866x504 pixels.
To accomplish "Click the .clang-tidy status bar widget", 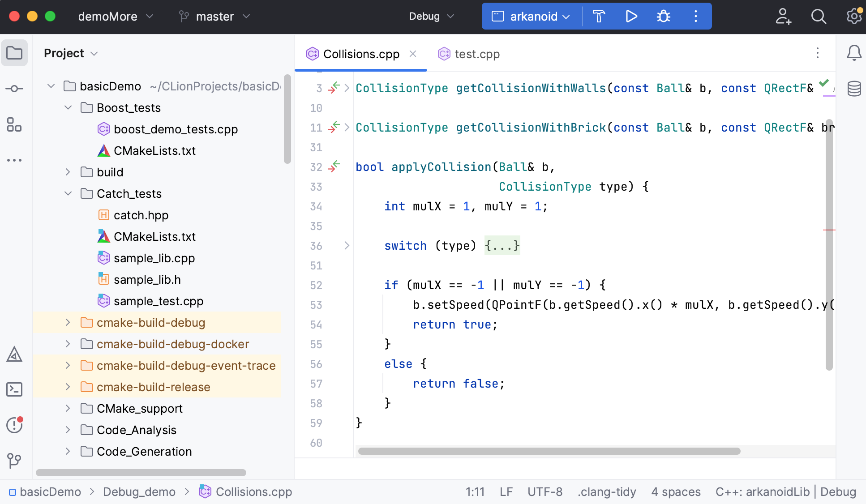I will (607, 492).
